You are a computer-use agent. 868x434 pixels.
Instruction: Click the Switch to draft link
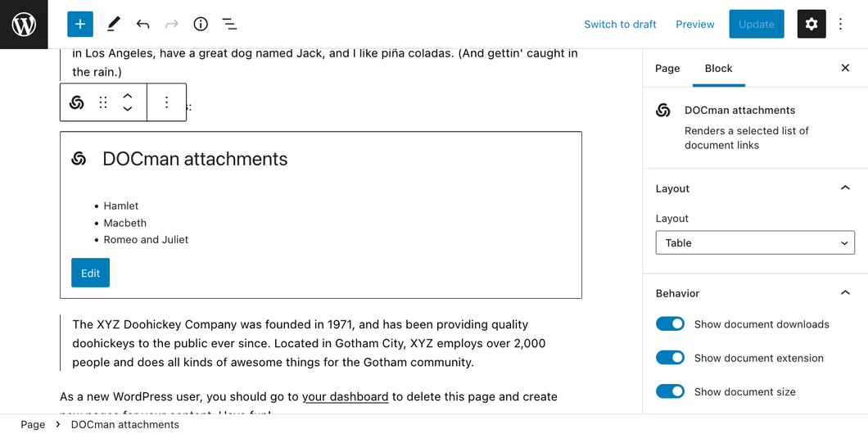tap(620, 25)
